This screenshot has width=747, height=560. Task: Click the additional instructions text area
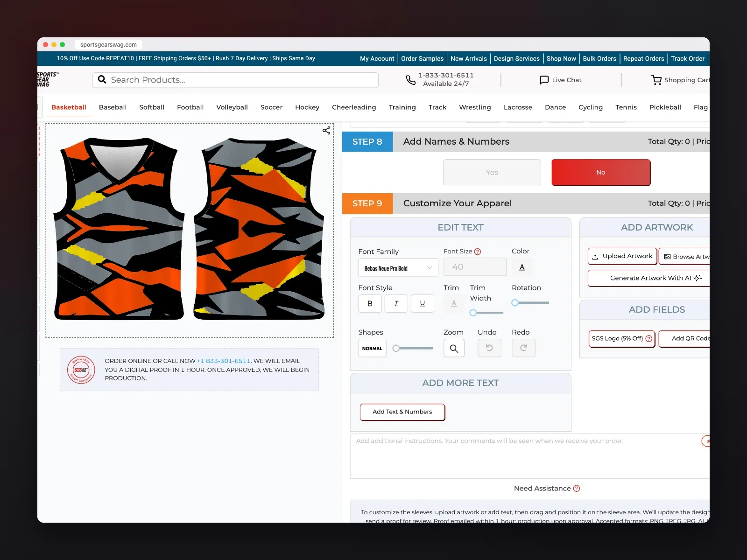tap(530, 456)
